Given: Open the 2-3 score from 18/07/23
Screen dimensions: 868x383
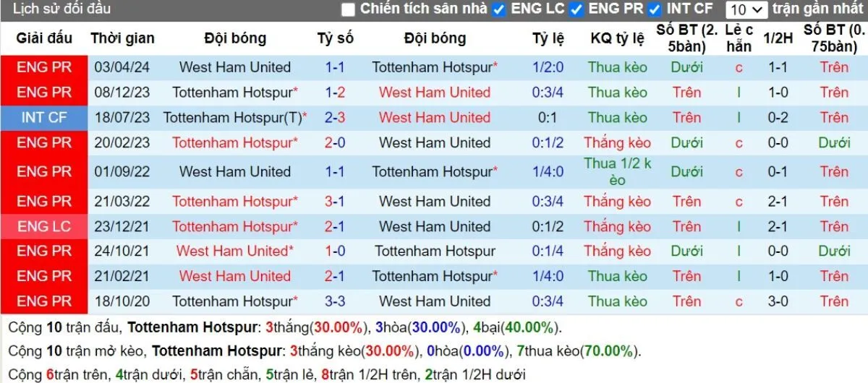Looking at the screenshot, I should (335, 118).
